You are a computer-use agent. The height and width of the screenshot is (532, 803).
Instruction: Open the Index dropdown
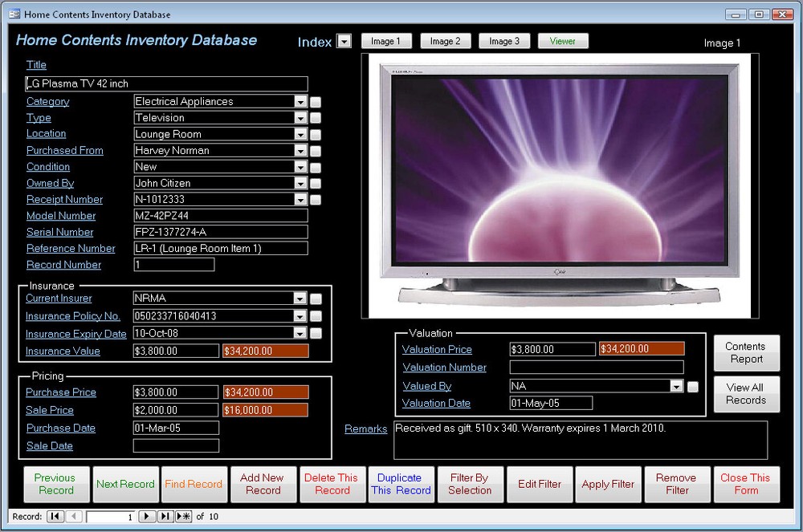344,41
